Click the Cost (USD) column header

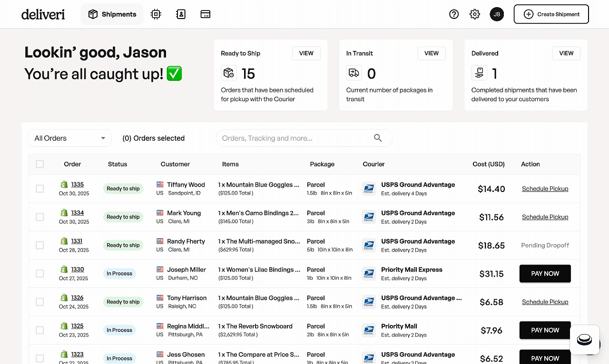click(489, 164)
